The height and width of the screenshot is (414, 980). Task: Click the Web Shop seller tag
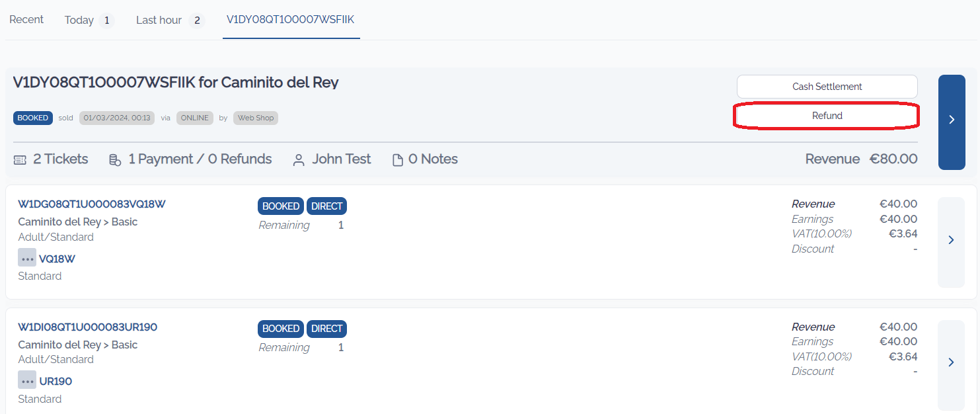255,118
